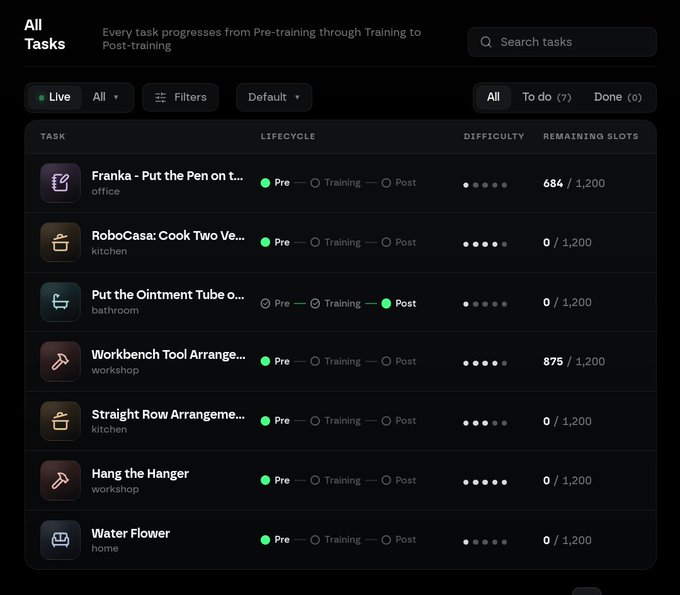Click the Training circle for Water Flower
Screen dimensions: 680x595
pos(315,540)
